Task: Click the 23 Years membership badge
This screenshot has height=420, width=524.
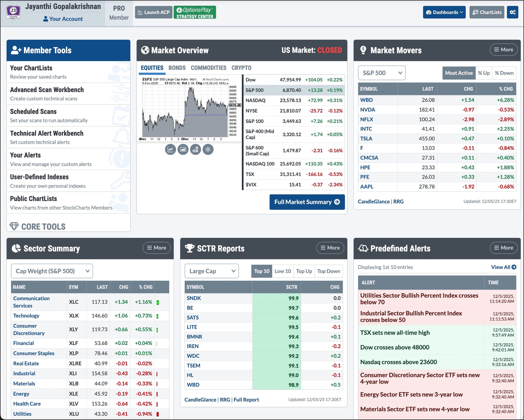Action: (13, 12)
